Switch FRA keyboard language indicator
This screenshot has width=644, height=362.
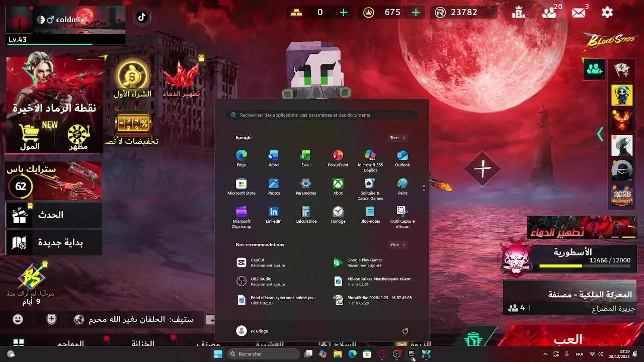580,354
